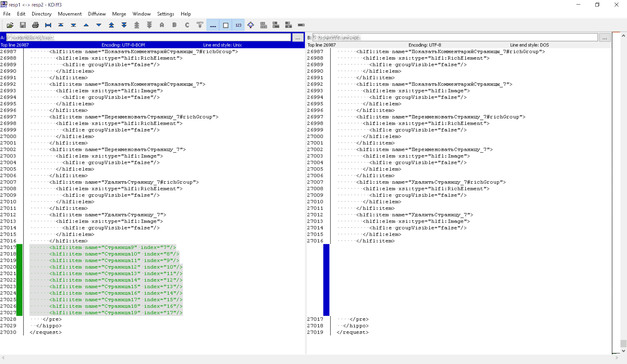The image size is (627, 364).
Task: Click pane B Line end style DOS label
Action: [529, 45]
